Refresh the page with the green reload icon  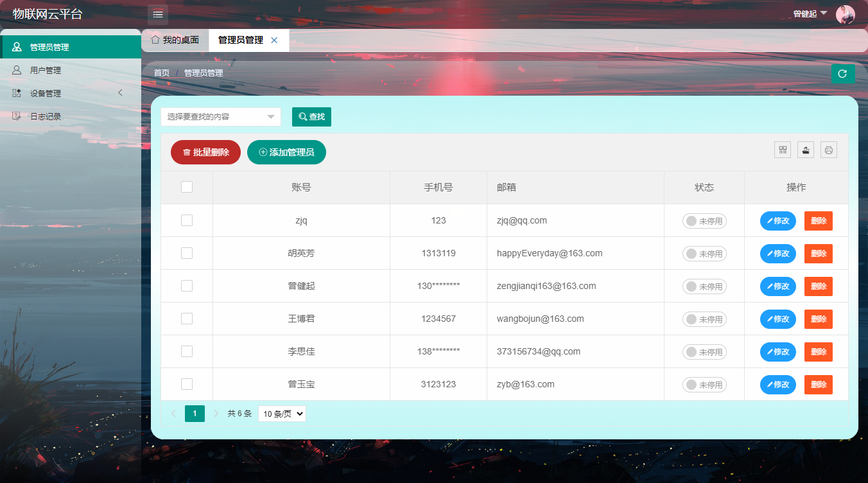coord(843,74)
